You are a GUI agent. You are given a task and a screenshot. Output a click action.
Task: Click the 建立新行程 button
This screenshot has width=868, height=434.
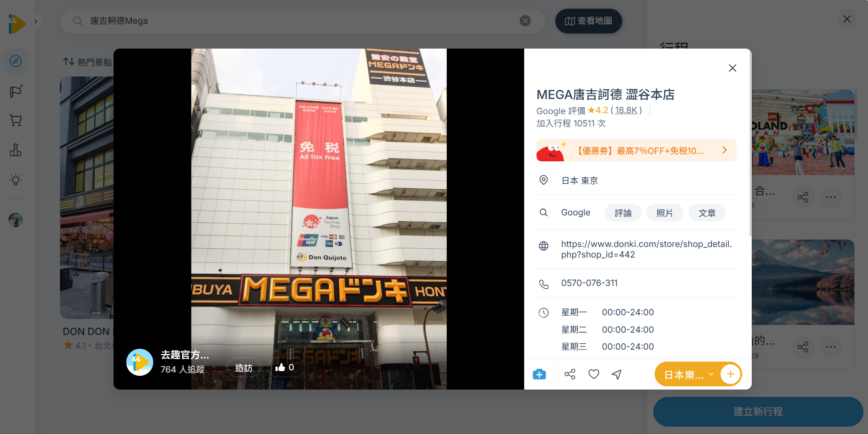click(758, 412)
